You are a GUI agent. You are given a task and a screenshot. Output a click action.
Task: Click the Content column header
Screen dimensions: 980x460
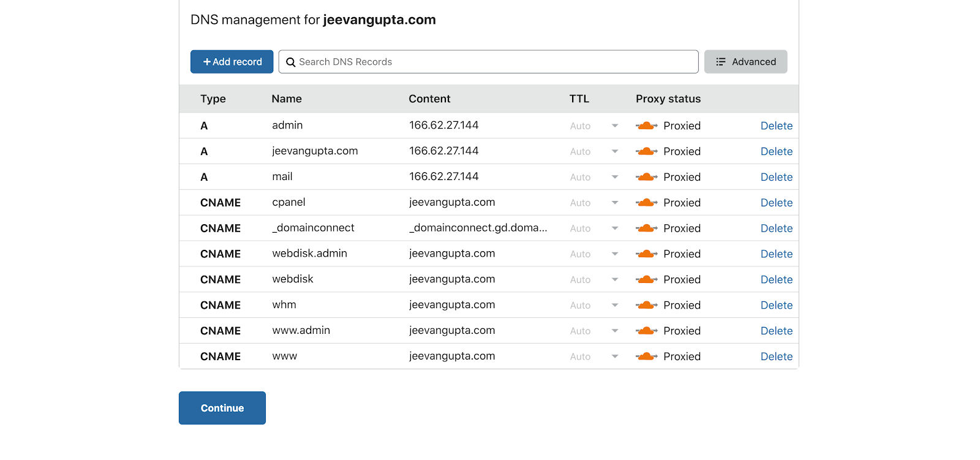(x=429, y=99)
